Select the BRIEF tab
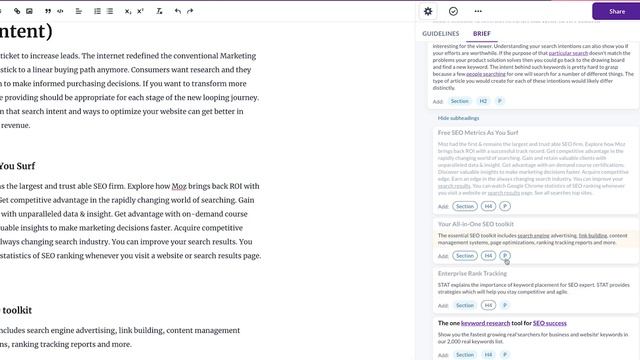Viewport: 640px width, 360px height. point(482,33)
